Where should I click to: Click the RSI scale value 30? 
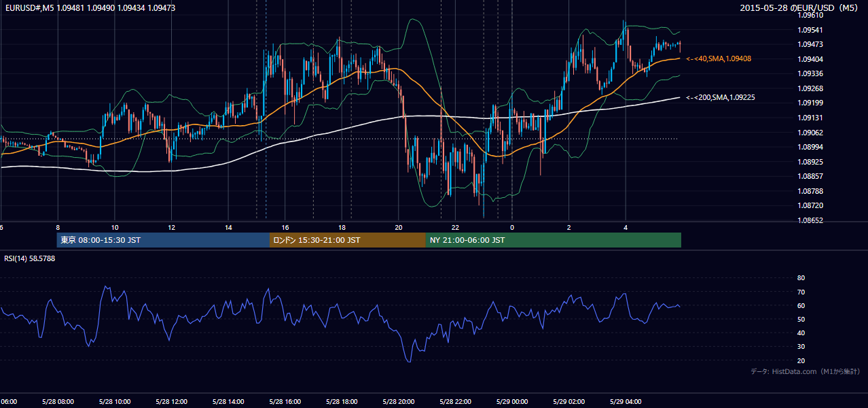(801, 347)
